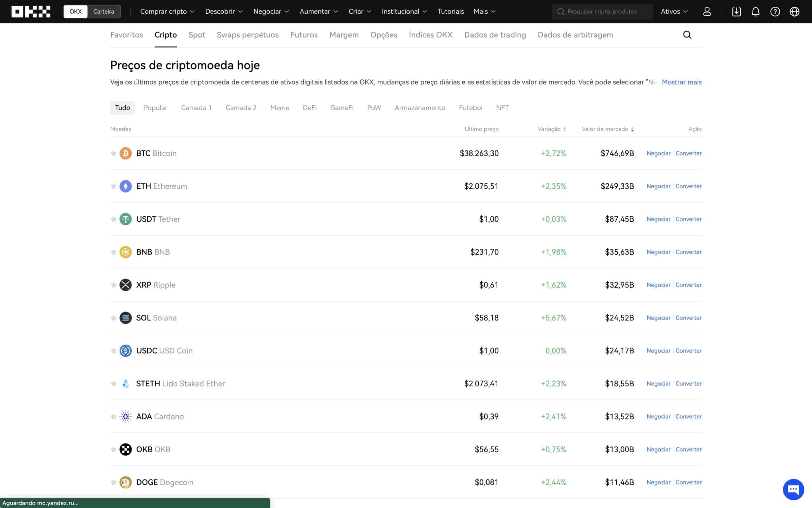Select the Camada 1 category filter
This screenshot has height=508, width=812.
coord(196,108)
